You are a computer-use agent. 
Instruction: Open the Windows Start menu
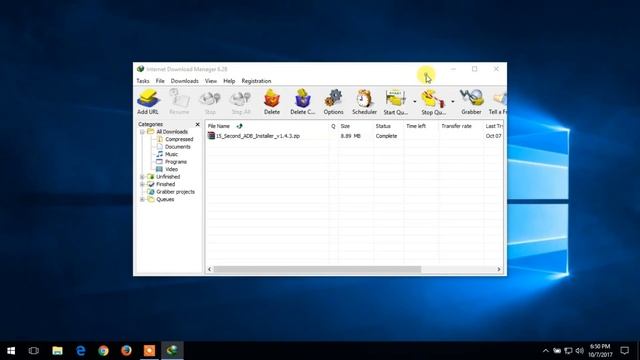(11, 351)
